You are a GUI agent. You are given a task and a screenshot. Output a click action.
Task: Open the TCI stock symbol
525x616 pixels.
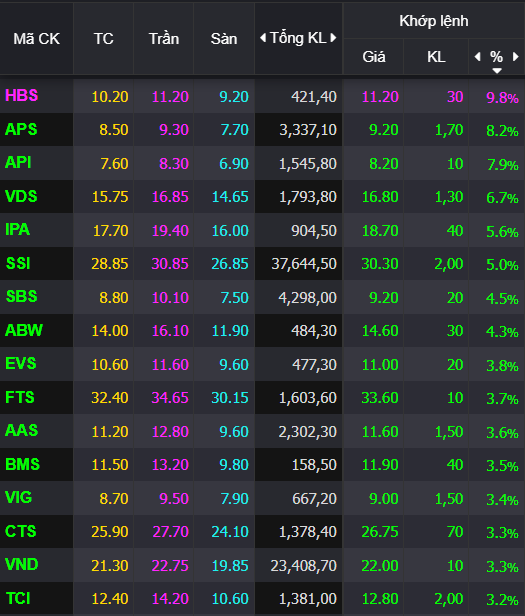click(18, 598)
